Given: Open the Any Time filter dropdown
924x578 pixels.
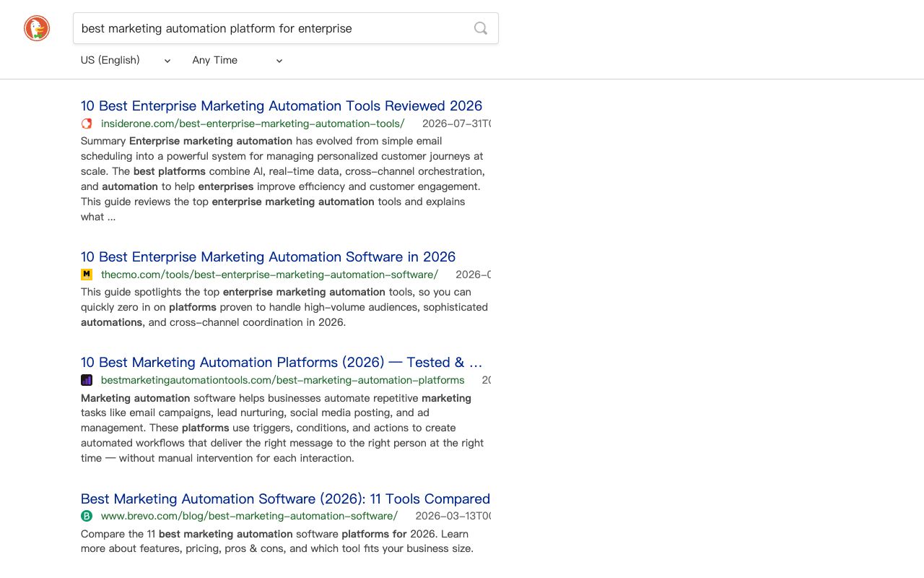Looking at the screenshot, I should (x=237, y=61).
